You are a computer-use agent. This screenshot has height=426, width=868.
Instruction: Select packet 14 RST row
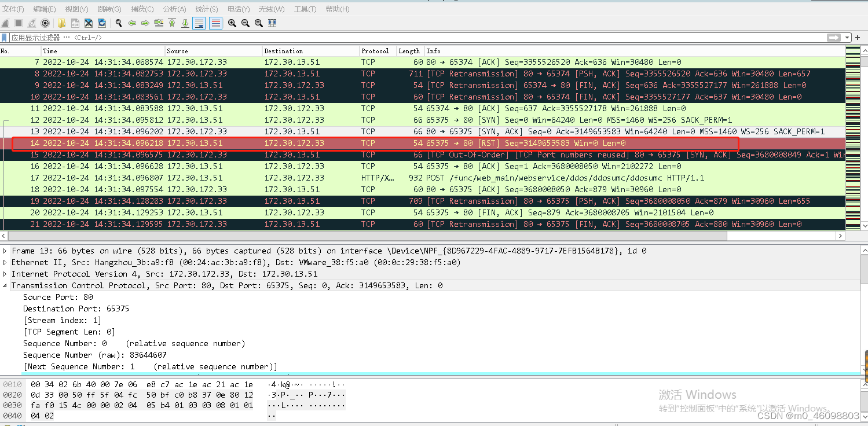(422, 143)
